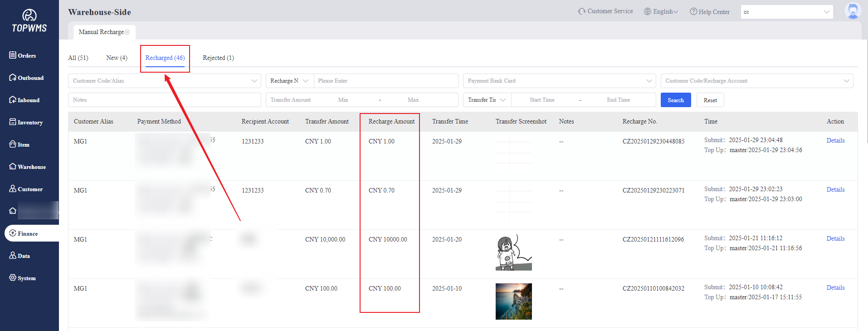Open the Orders sidebar icon
Image resolution: width=868 pixels, height=331 pixels.
(x=13, y=55)
